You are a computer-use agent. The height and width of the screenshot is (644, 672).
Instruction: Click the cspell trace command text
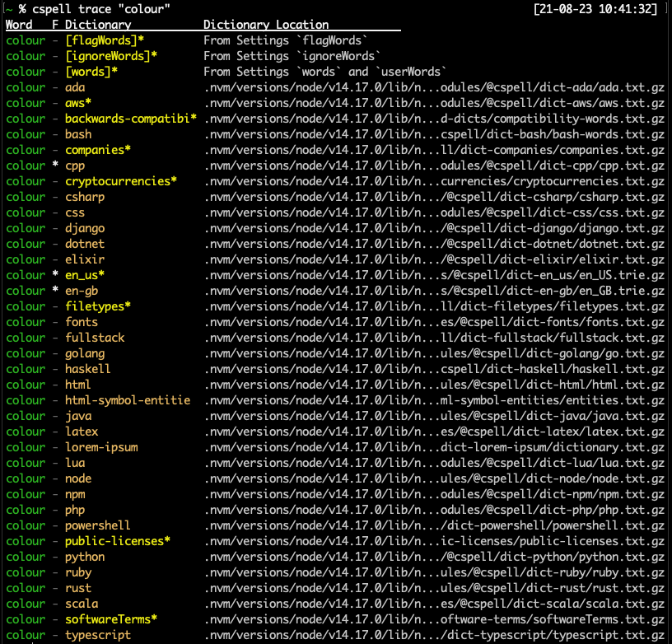101,9
